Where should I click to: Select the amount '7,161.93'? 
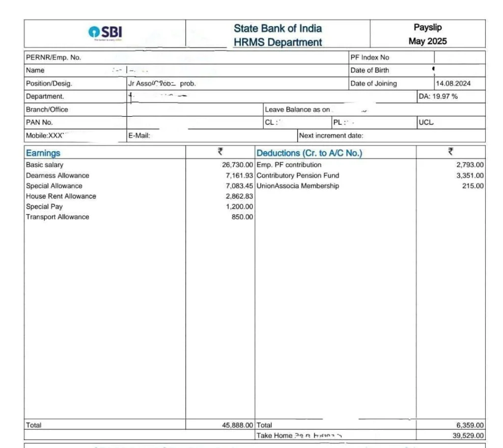pos(239,175)
